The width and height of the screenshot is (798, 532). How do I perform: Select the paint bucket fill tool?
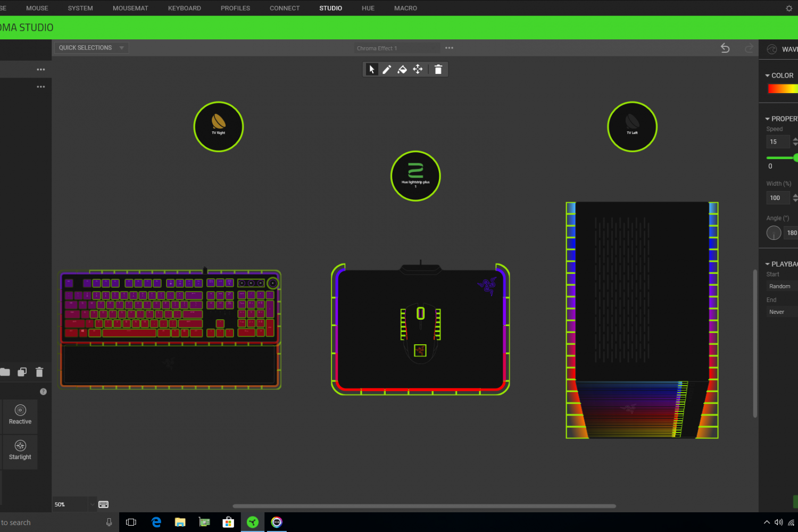[402, 70]
